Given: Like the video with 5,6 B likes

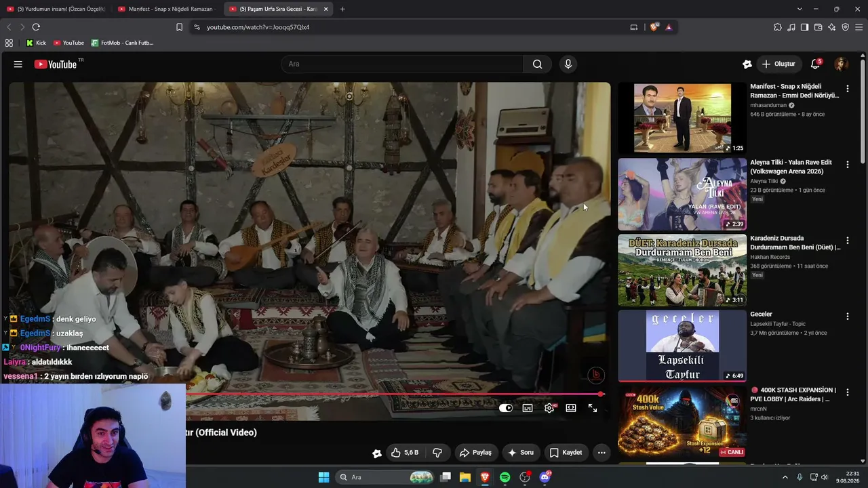Looking at the screenshot, I should point(405,453).
